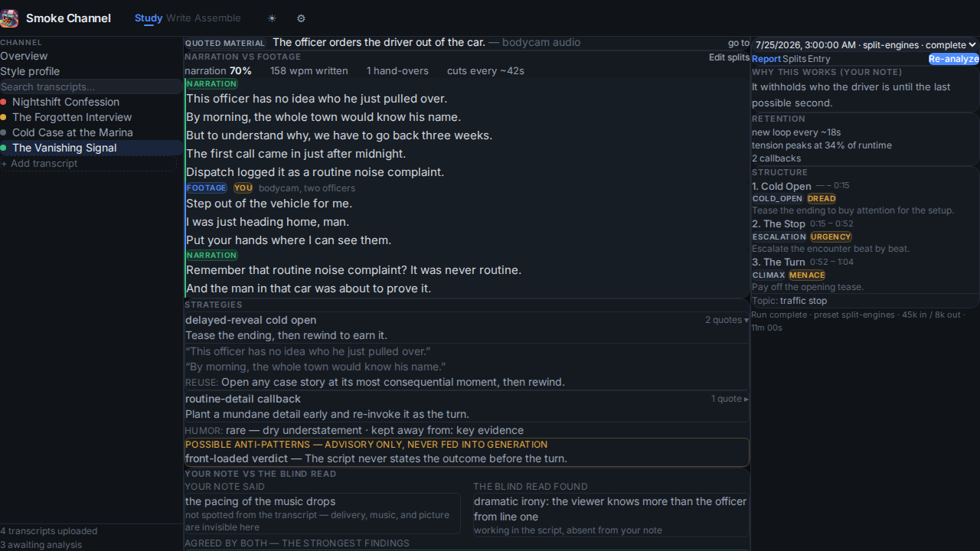Open settings gear icon
Viewport: 980px width, 551px height.
(x=301, y=18)
